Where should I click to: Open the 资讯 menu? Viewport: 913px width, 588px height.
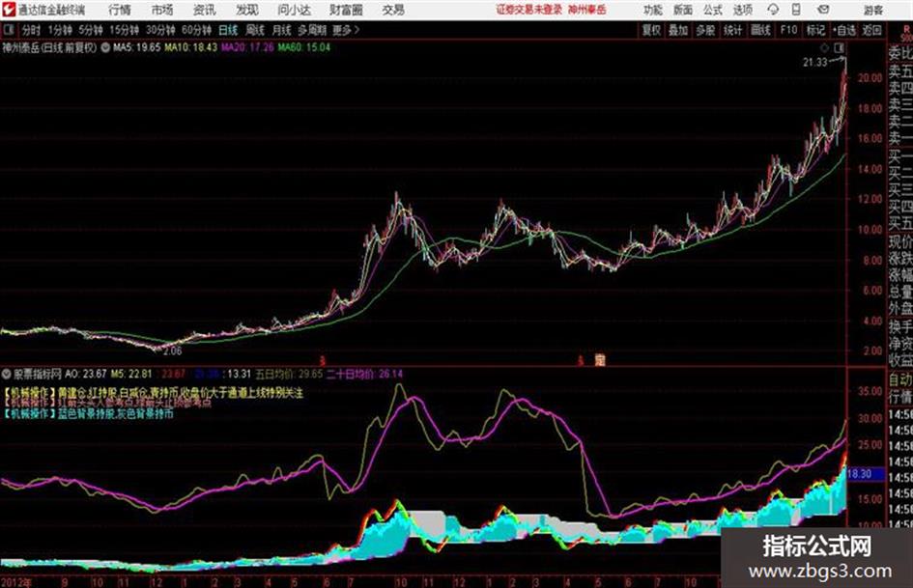[x=205, y=10]
